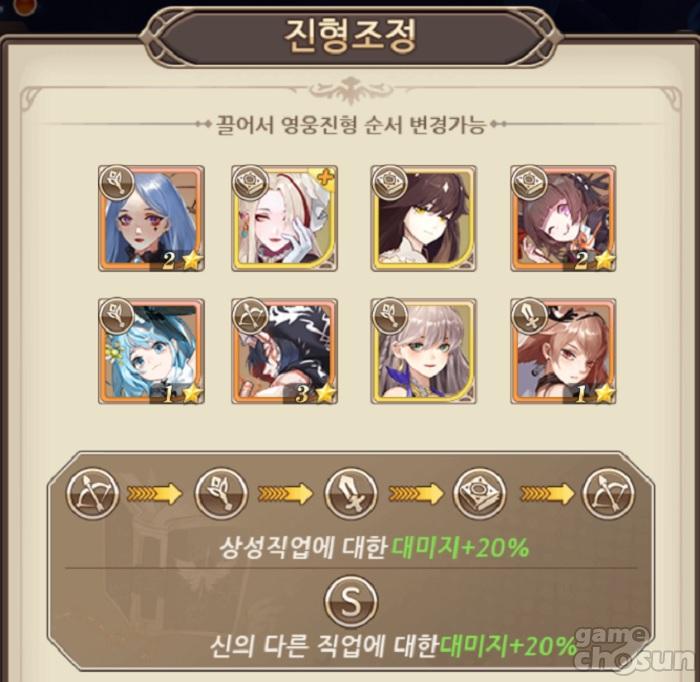Click the blonde hero with plus badge
This screenshot has width=700, height=682.
pos(284,218)
